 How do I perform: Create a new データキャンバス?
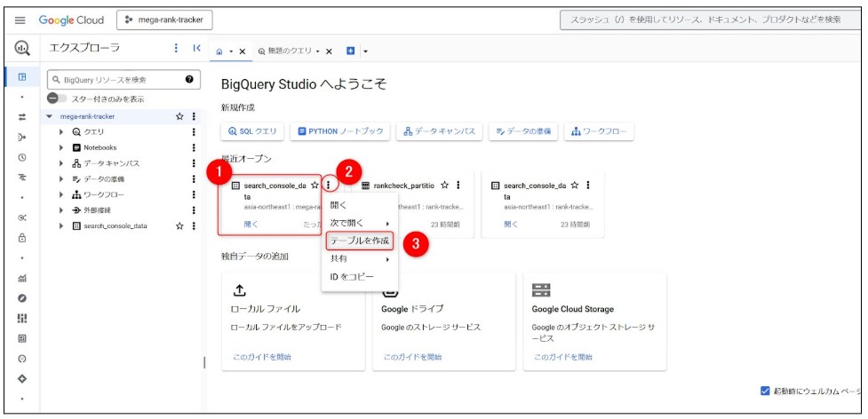pos(439,131)
